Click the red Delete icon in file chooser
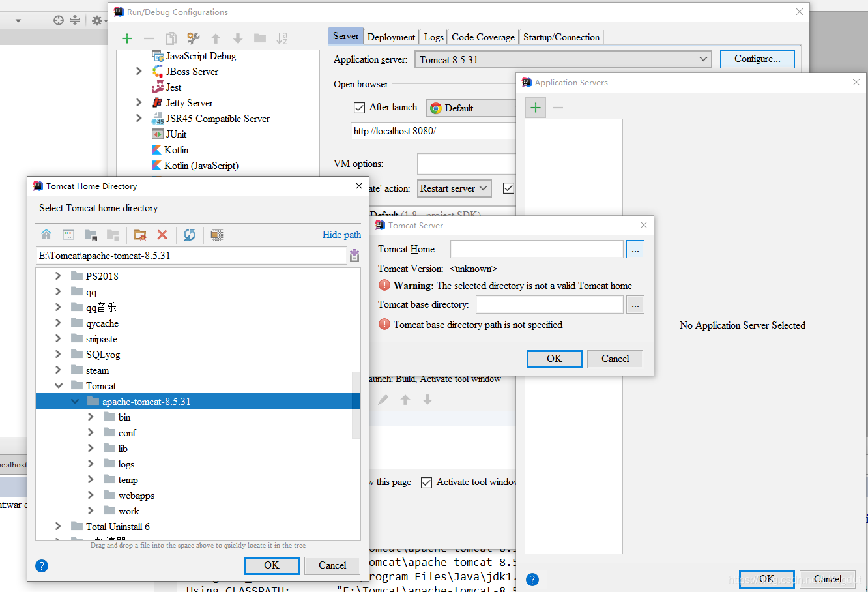 pyautogui.click(x=162, y=235)
